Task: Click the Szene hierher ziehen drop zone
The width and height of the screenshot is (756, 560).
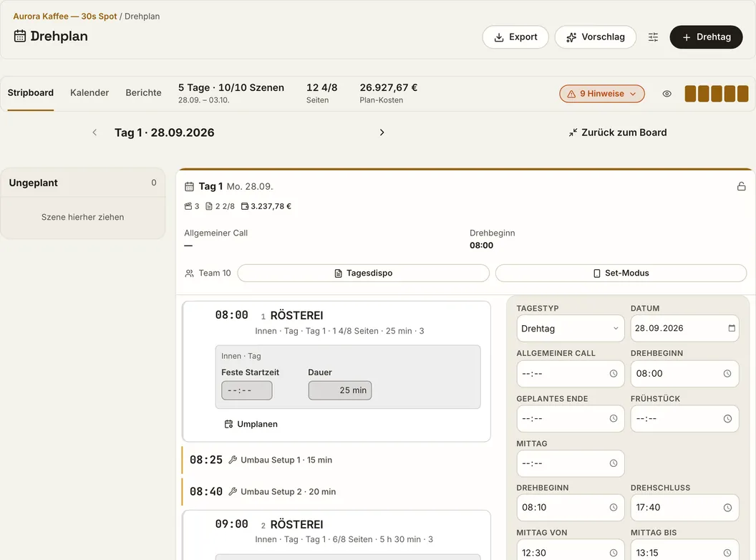Action: click(x=82, y=217)
